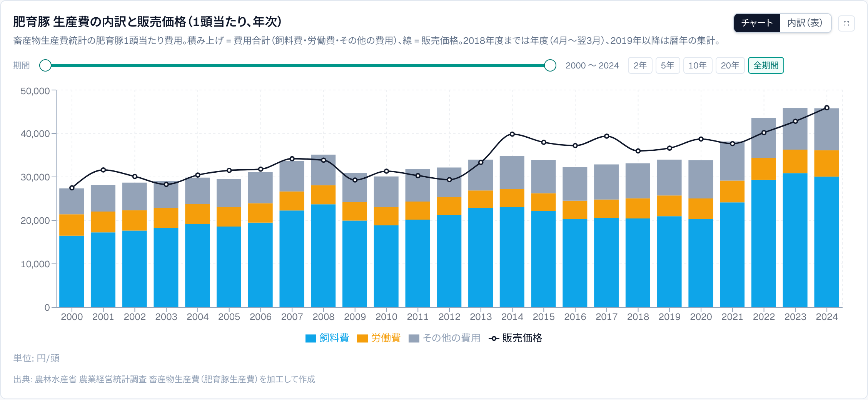This screenshot has height=400, width=868.
Task: Click the 飼料費 blue legend swatch
Action: pyautogui.click(x=310, y=338)
